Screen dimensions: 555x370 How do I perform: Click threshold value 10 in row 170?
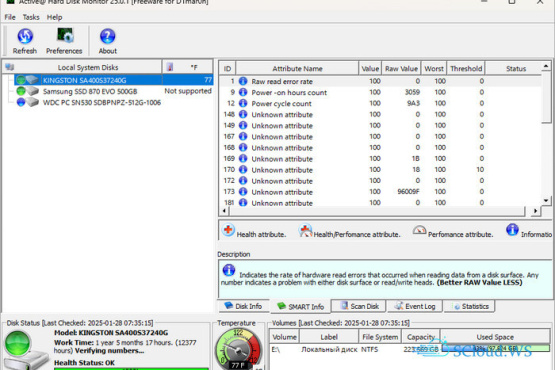coord(480,169)
